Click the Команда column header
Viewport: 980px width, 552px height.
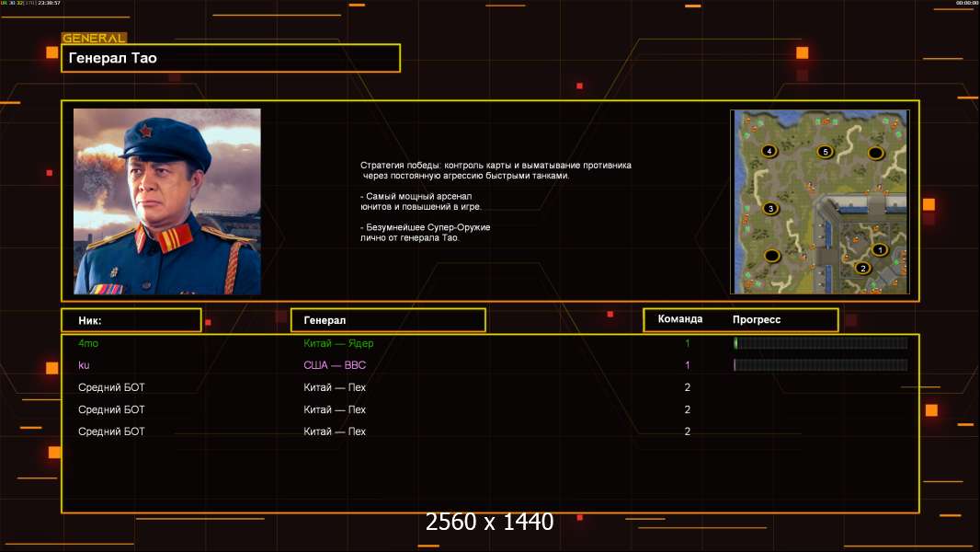[x=680, y=319]
